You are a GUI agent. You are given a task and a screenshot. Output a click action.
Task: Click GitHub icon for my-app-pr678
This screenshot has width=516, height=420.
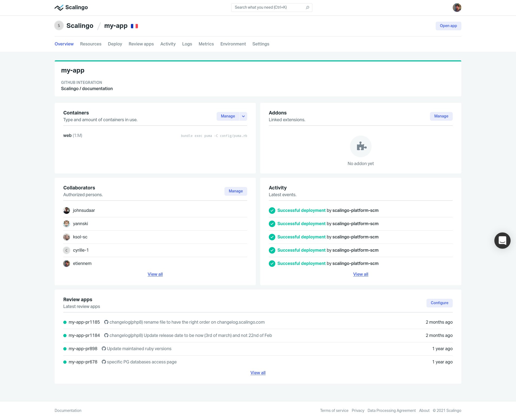(x=104, y=362)
